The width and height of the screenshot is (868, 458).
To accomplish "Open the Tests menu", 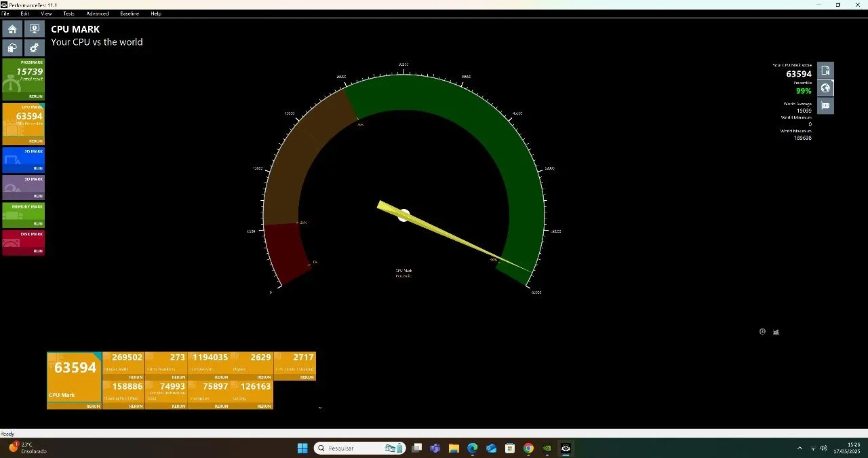I will coord(68,14).
